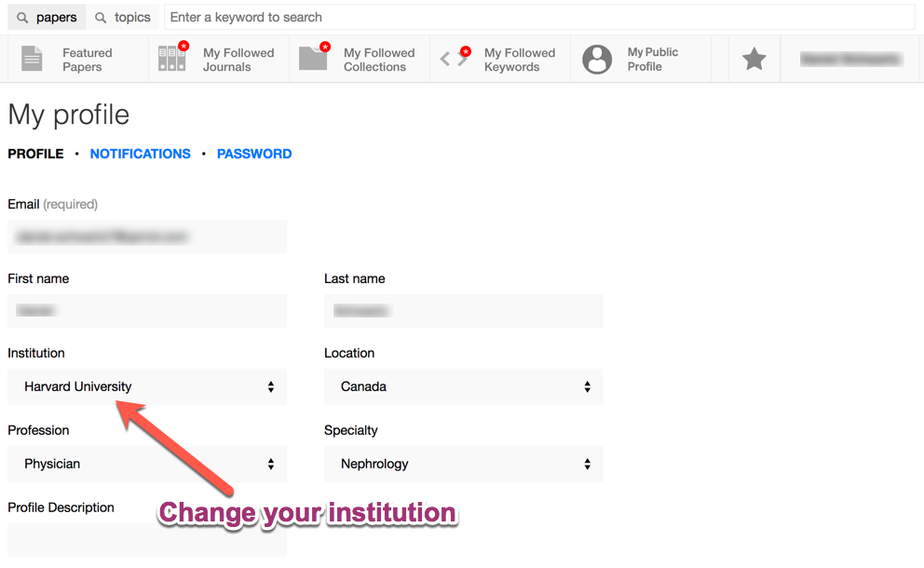Open the Specialty dropdown showing Nephrology
Screen dimensions: 924x568
463,463
